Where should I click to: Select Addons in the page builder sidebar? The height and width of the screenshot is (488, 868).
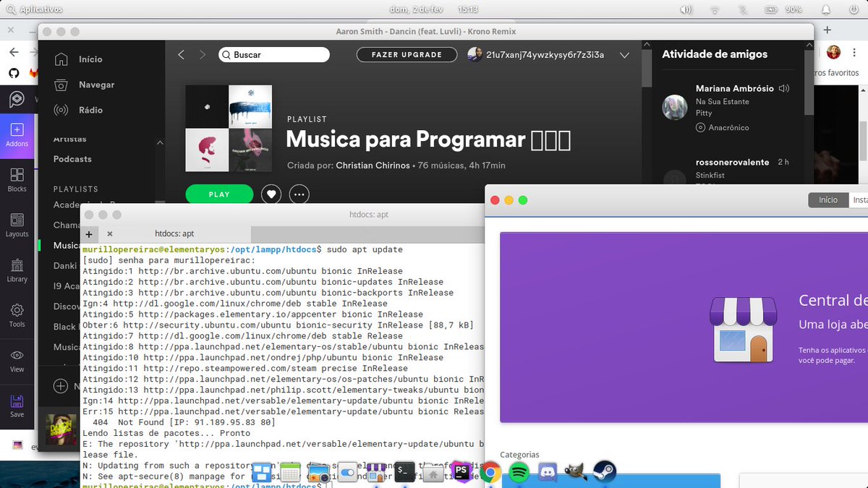[x=17, y=135]
